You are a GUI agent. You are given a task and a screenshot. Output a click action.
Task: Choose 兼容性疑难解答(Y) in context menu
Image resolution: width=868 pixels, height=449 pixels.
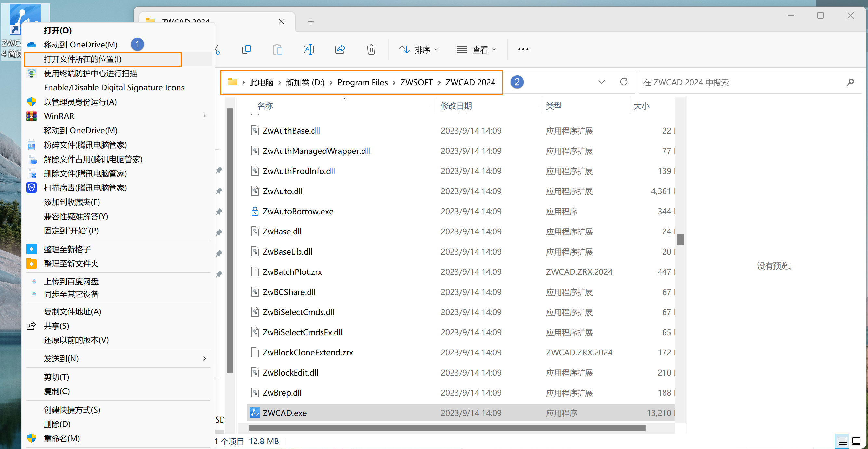click(x=118, y=217)
